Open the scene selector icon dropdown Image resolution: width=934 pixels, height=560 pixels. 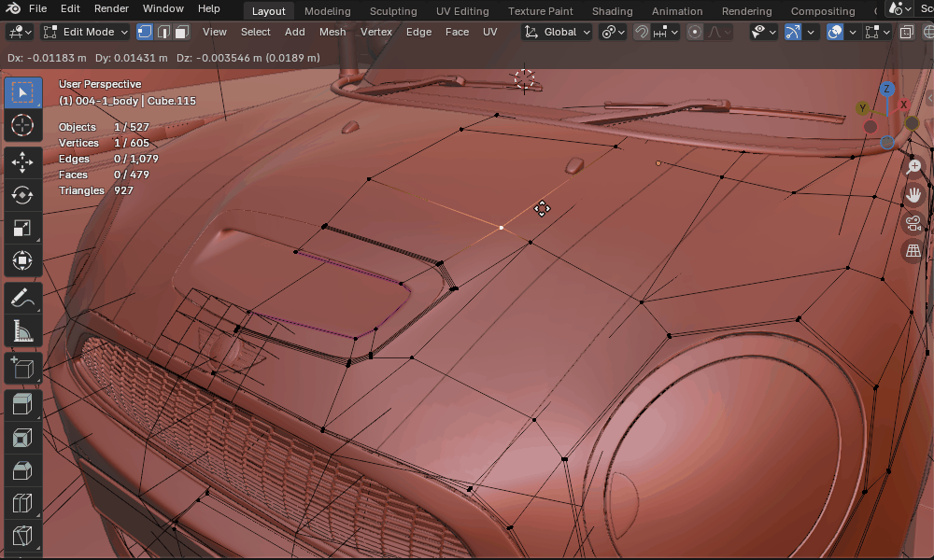tap(899, 9)
